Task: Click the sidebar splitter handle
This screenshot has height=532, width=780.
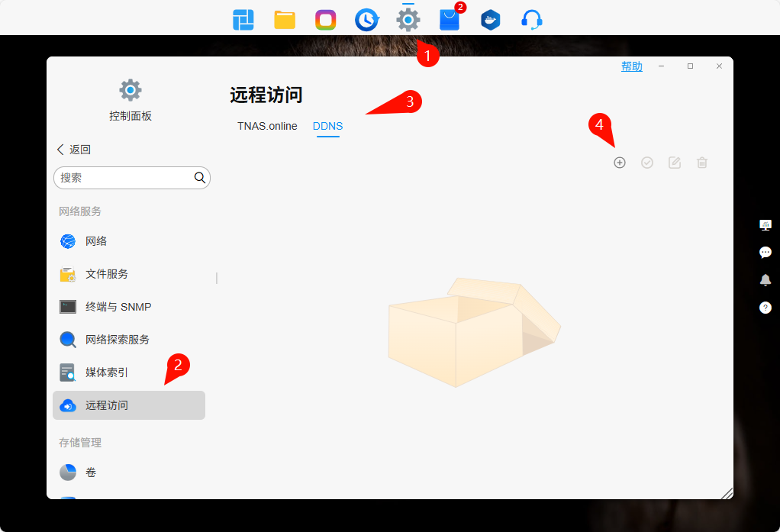Action: (217, 278)
